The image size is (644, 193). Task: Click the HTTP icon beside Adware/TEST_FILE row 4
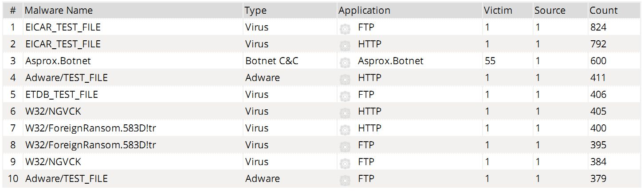345,78
